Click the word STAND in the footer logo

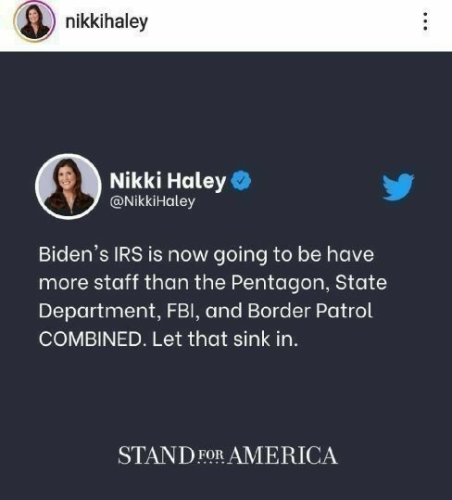coord(156,456)
